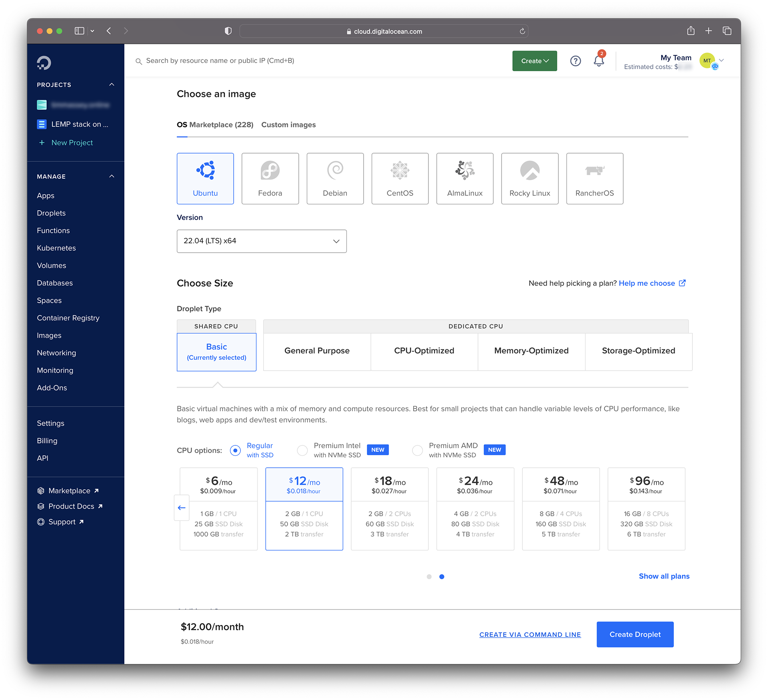
Task: Choose the $6/mo plan
Action: click(x=218, y=509)
